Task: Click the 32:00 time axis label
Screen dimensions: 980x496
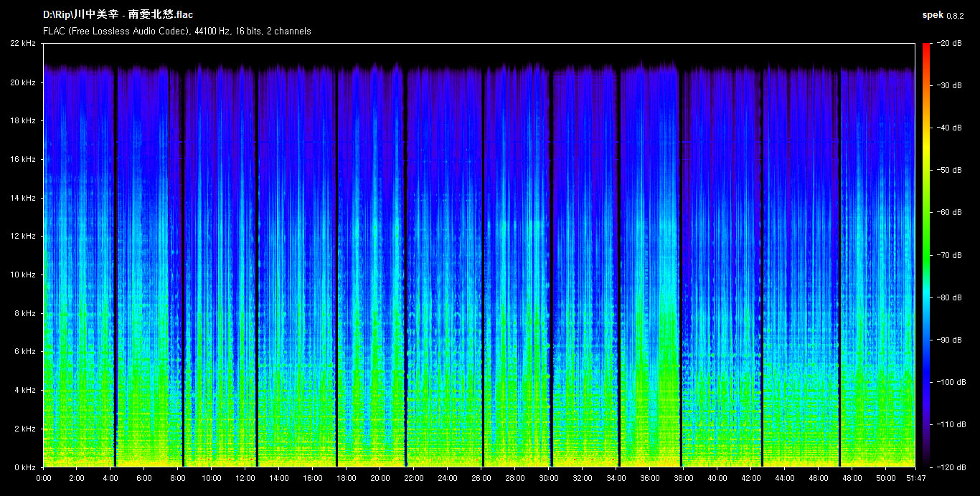Action: coord(583,478)
